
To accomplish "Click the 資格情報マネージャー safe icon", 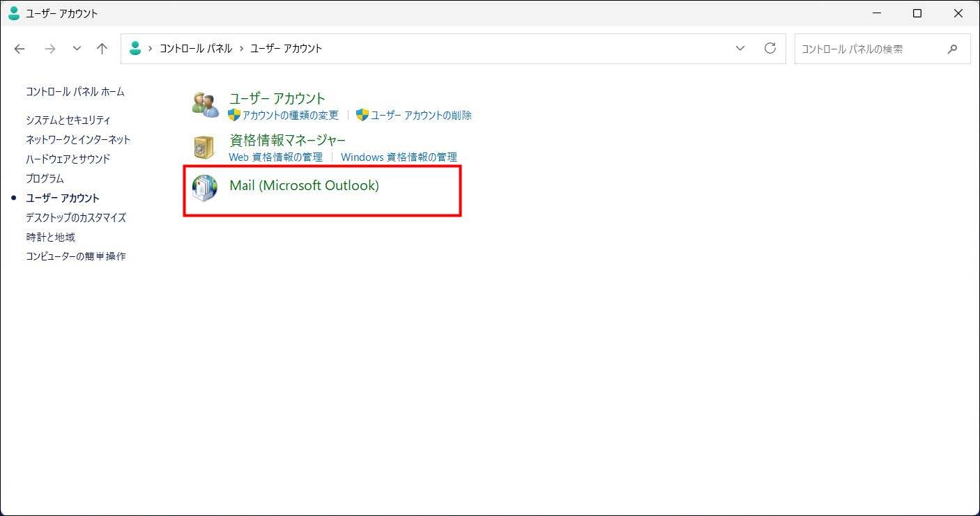I will 204,147.
